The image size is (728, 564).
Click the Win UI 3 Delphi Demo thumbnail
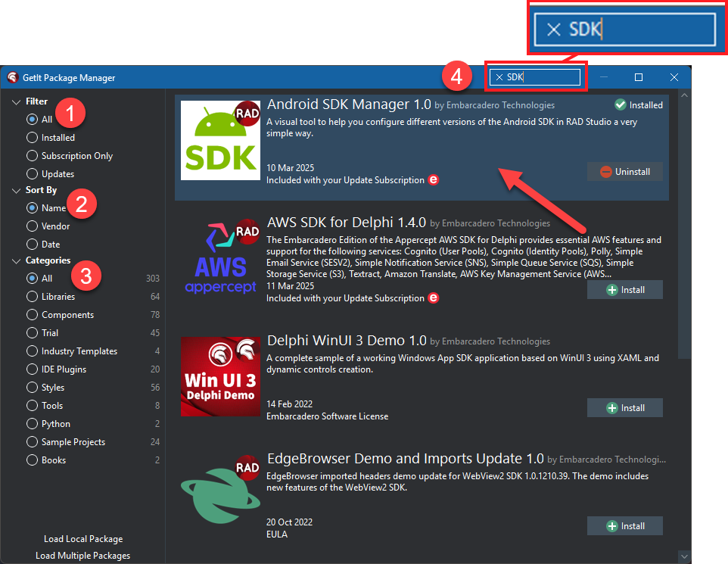point(220,376)
